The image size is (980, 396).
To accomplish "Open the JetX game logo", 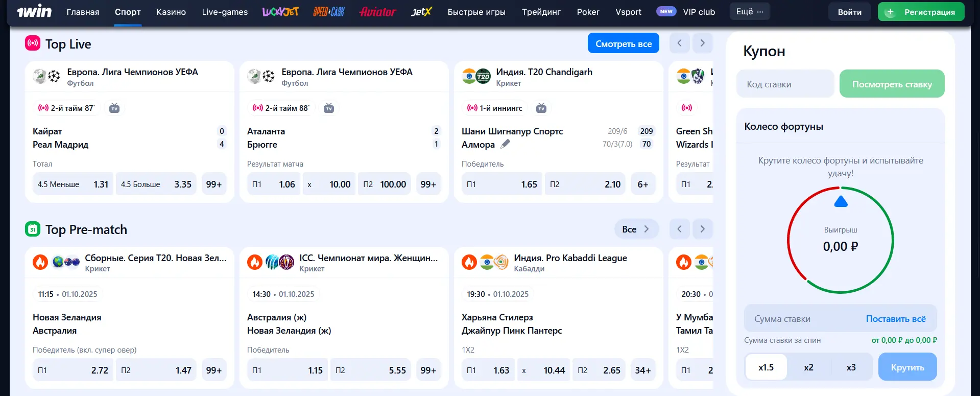I will point(421,12).
